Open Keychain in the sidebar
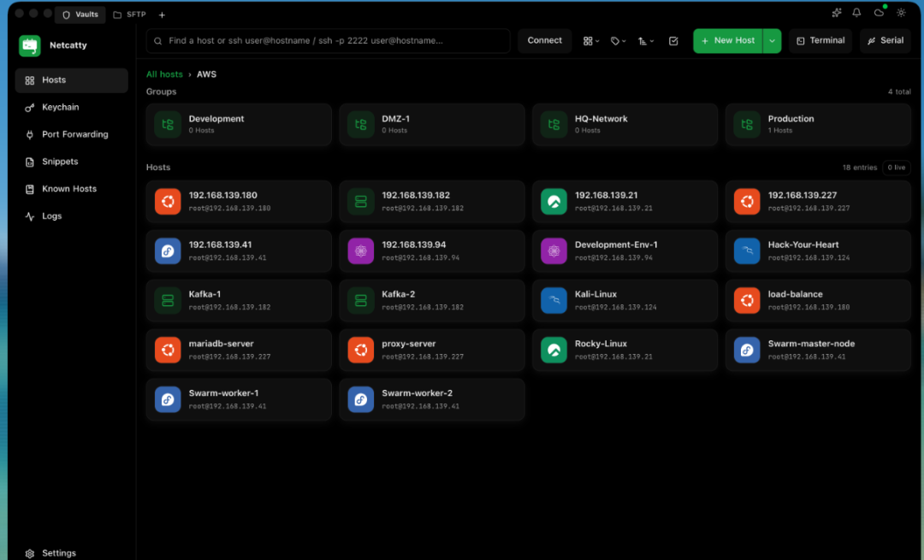 click(71, 107)
